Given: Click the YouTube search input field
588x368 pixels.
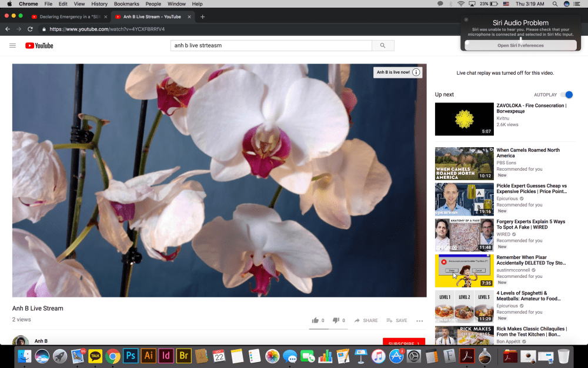Looking at the screenshot, I should 270,45.
